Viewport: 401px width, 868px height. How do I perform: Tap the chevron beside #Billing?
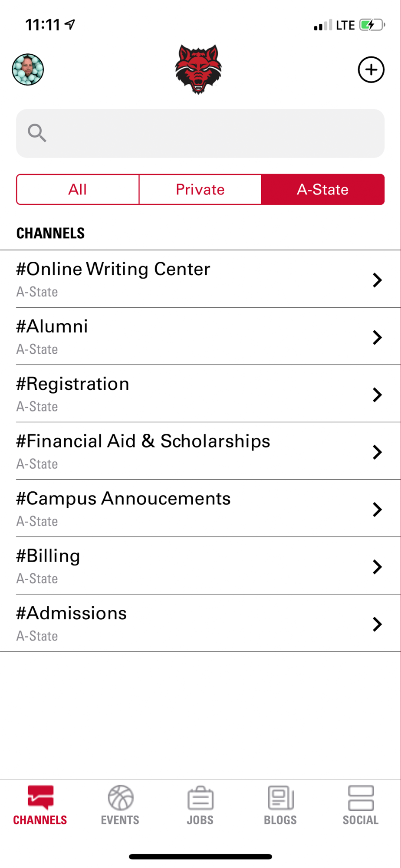tap(377, 567)
